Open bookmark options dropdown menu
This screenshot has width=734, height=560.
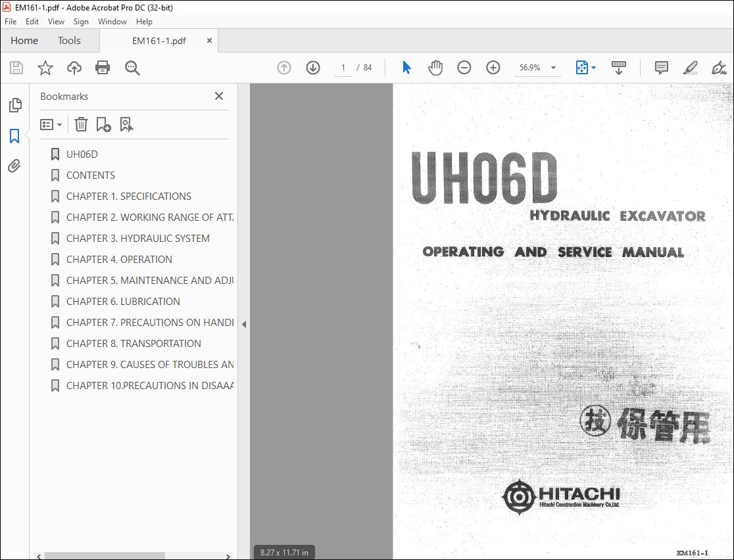point(51,124)
